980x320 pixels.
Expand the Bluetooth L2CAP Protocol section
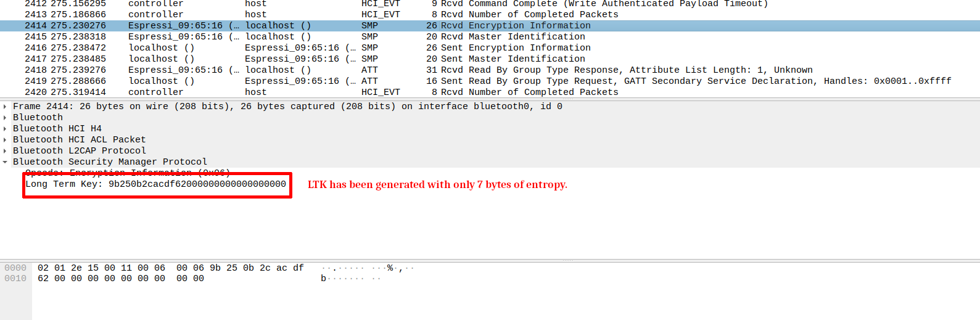click(x=6, y=151)
